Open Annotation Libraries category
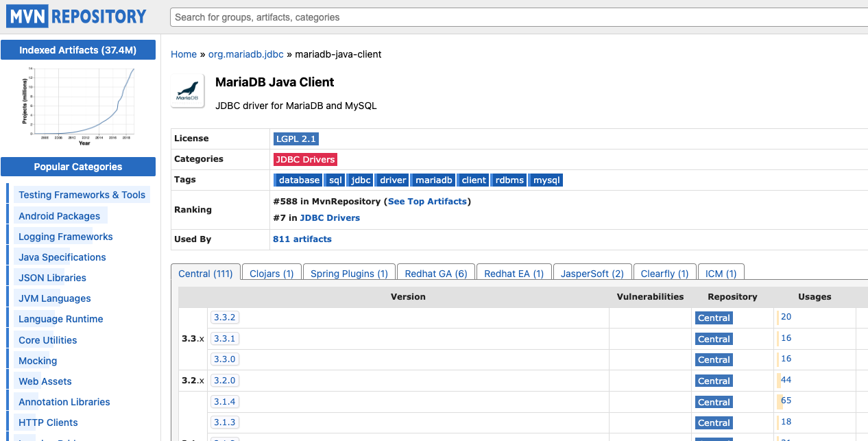868x441 pixels. (x=64, y=402)
